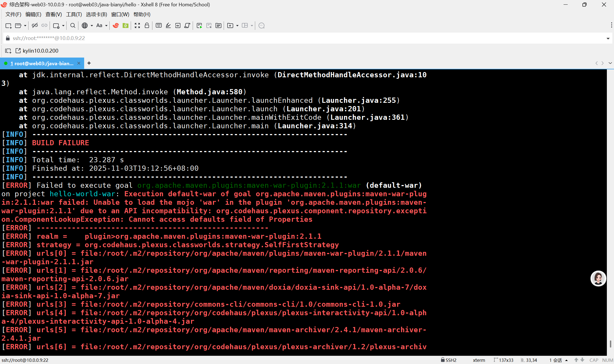Image resolution: width=614 pixels, height=364 pixels.
Task: Click the disconnect session icon
Action: tap(35, 25)
